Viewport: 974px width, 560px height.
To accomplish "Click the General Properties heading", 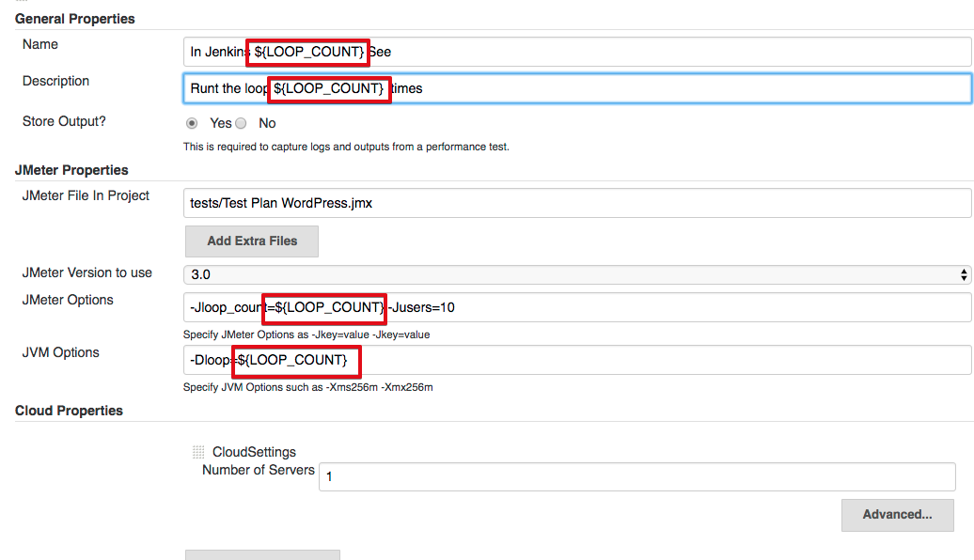I will click(74, 19).
